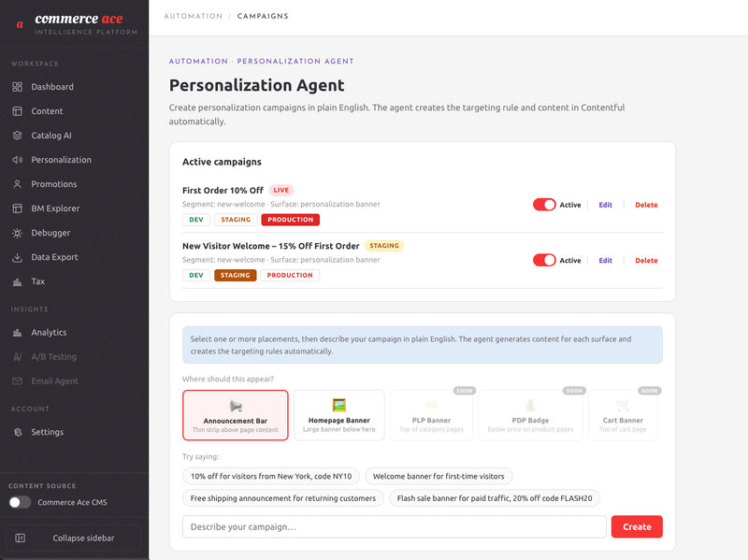Click the Settings gear icon
Image resolution: width=748 pixels, height=560 pixels.
pyautogui.click(x=18, y=432)
